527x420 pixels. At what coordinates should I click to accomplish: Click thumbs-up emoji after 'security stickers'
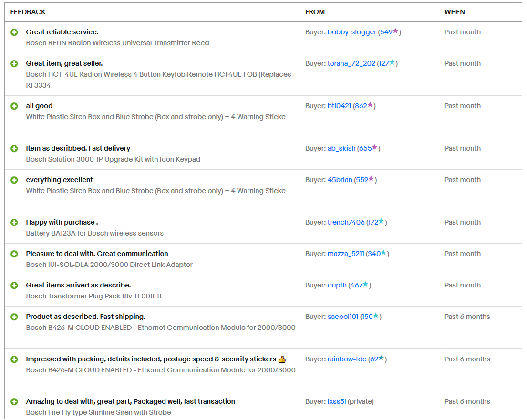point(282,359)
